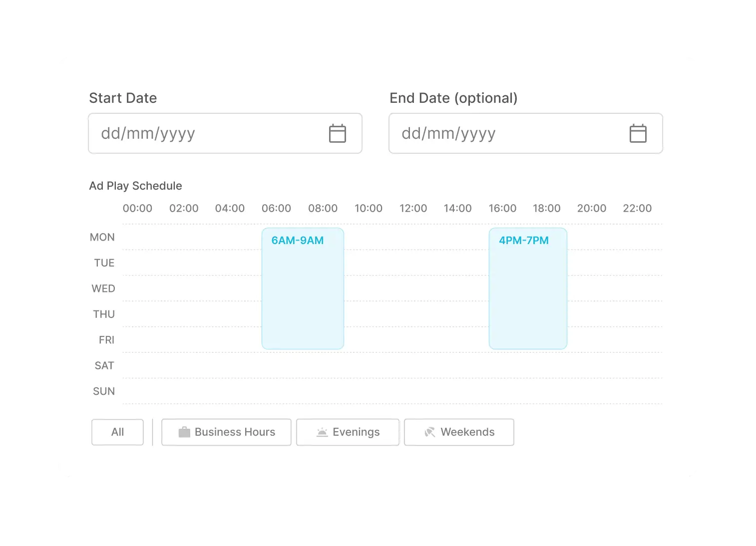Click the SUN row label
This screenshot has width=756, height=546.
click(x=103, y=391)
